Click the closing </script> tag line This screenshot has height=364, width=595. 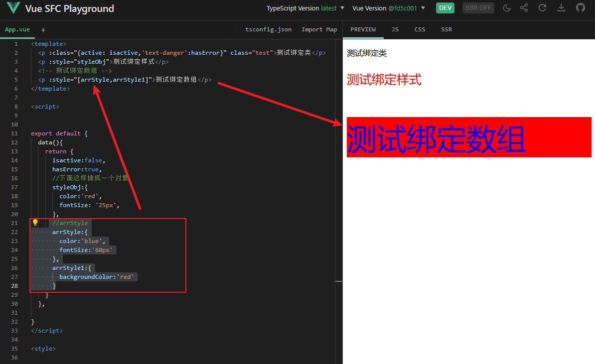[x=47, y=331]
